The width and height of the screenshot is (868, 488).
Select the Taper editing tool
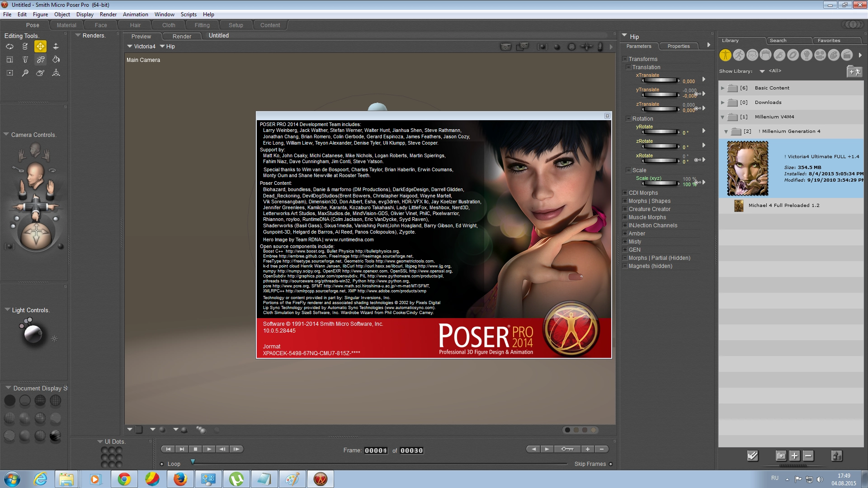click(x=25, y=60)
